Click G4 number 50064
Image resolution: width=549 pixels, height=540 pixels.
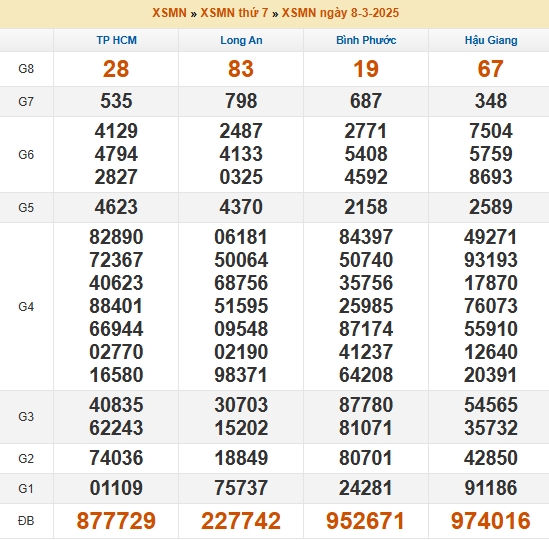(241, 260)
